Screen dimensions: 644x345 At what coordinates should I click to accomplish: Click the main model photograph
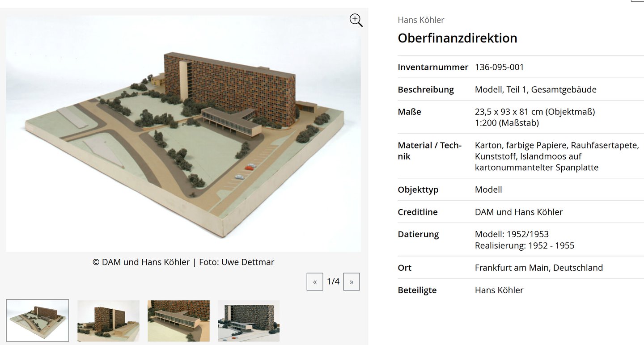tap(183, 134)
